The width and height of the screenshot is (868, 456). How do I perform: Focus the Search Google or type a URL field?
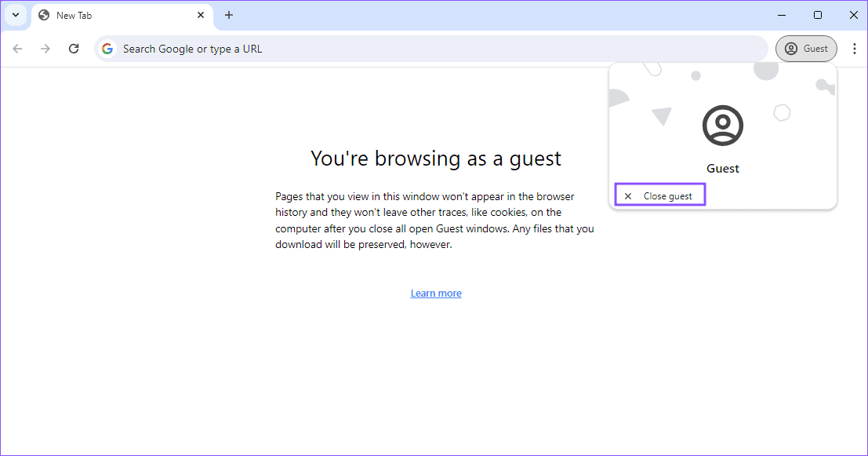click(431, 49)
